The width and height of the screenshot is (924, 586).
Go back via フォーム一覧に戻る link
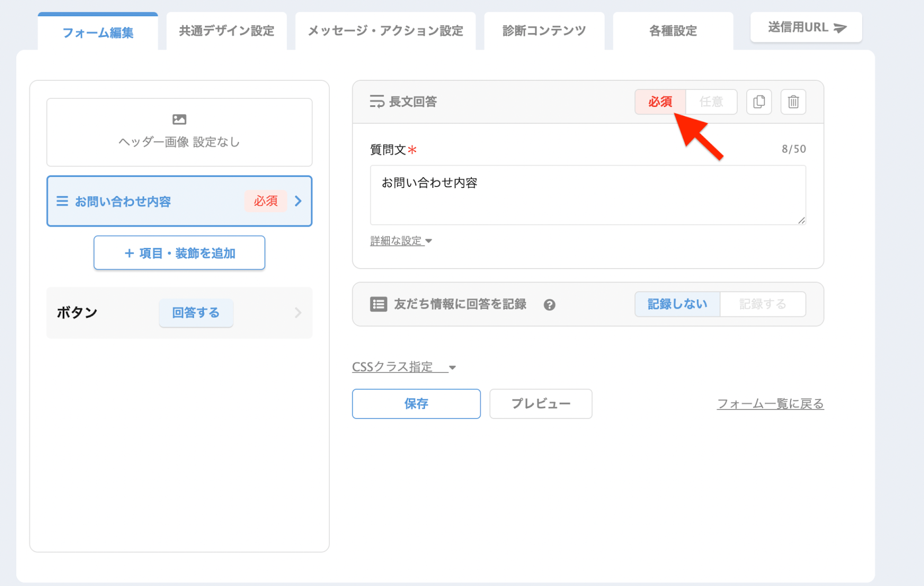point(770,404)
